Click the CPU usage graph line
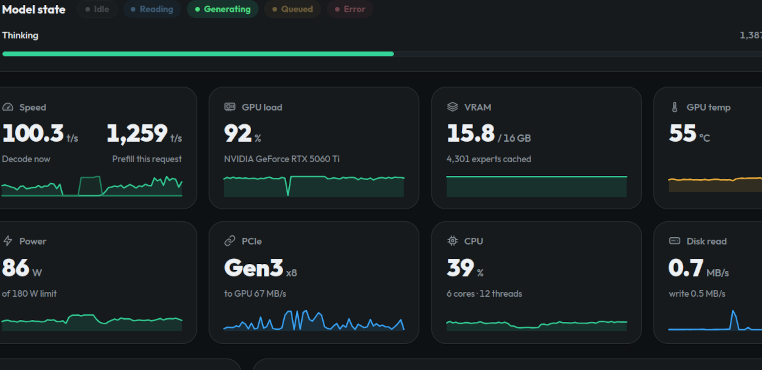Viewport: 762px width, 370px height. pyautogui.click(x=537, y=324)
